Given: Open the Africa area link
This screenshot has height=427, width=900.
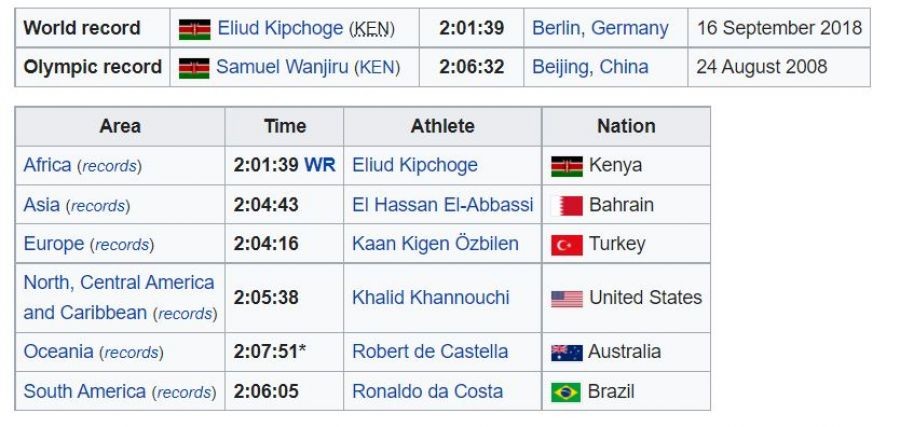Looking at the screenshot, I should point(47,165).
